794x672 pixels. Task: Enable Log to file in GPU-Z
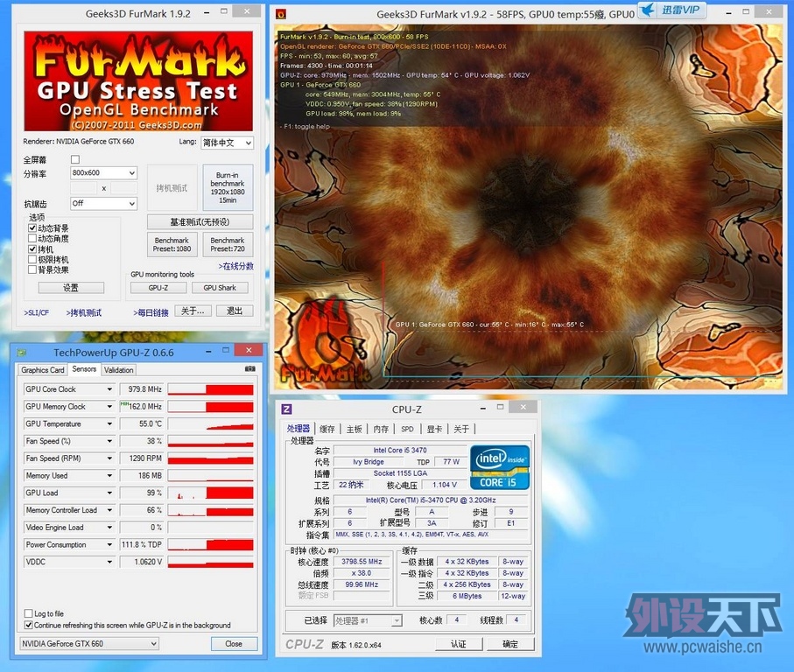pyautogui.click(x=28, y=613)
